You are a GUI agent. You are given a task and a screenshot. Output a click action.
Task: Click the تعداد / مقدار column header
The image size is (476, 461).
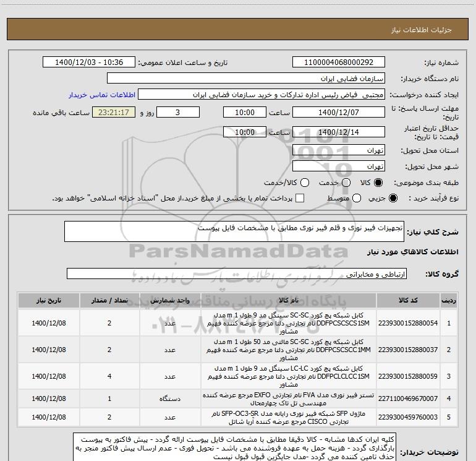(109, 301)
